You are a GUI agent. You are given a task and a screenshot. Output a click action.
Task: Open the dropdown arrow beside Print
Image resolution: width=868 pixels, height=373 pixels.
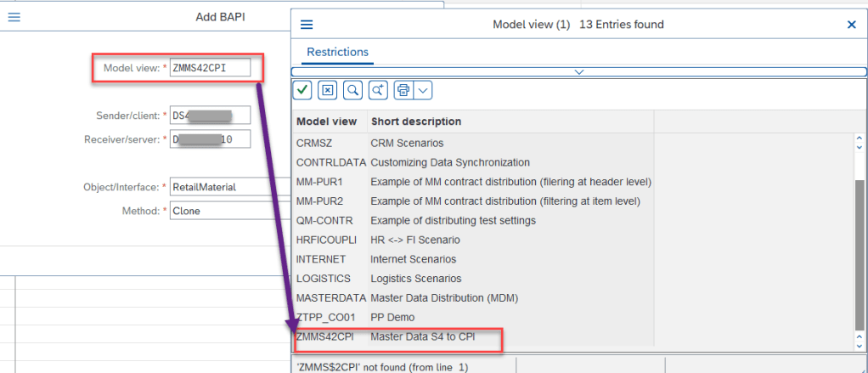(423, 90)
